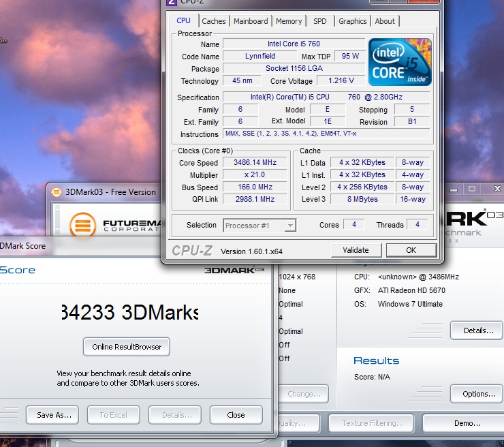This screenshot has height=447, width=504.
Task: Click the Max TDP value 95 W
Action: (349, 56)
